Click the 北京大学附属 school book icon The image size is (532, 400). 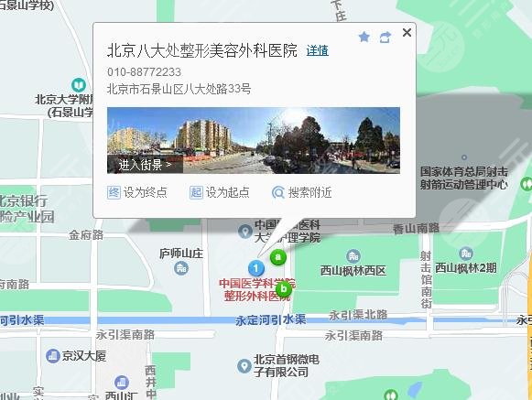point(79,85)
